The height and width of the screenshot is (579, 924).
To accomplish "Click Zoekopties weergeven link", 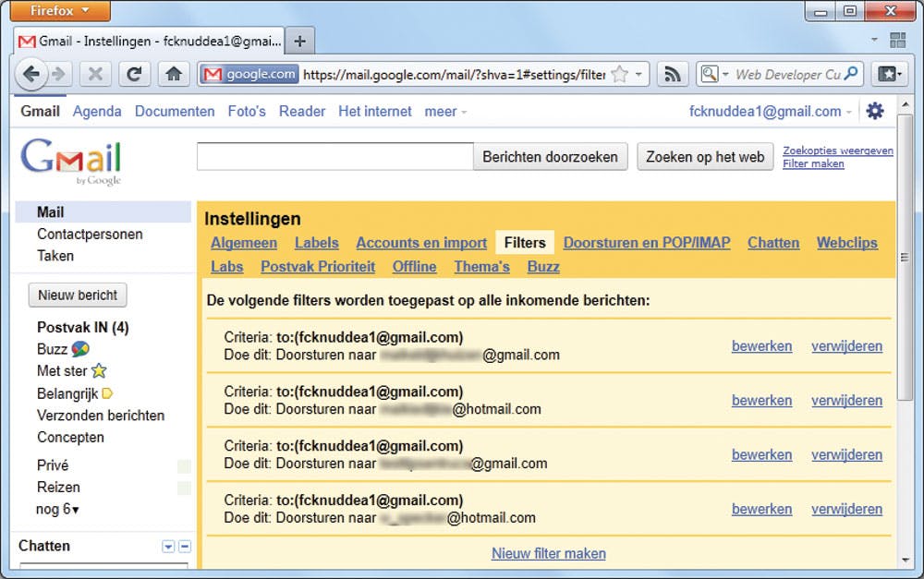I will click(x=837, y=151).
